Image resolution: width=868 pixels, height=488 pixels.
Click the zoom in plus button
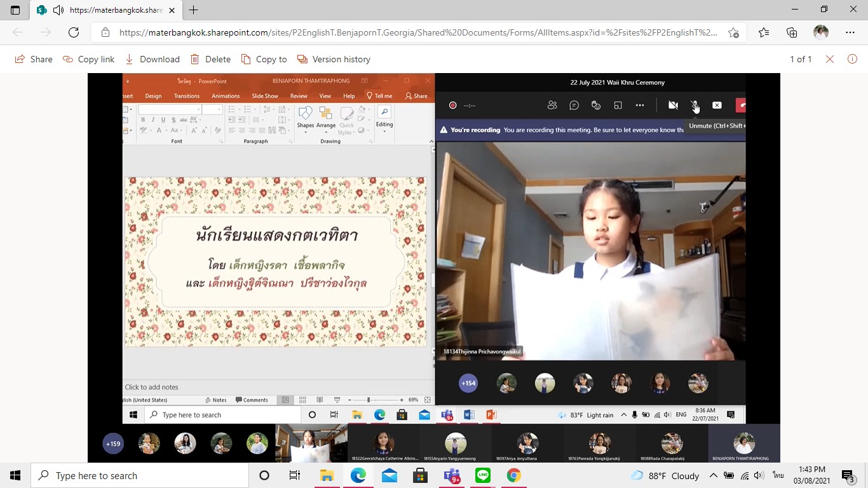point(401,400)
